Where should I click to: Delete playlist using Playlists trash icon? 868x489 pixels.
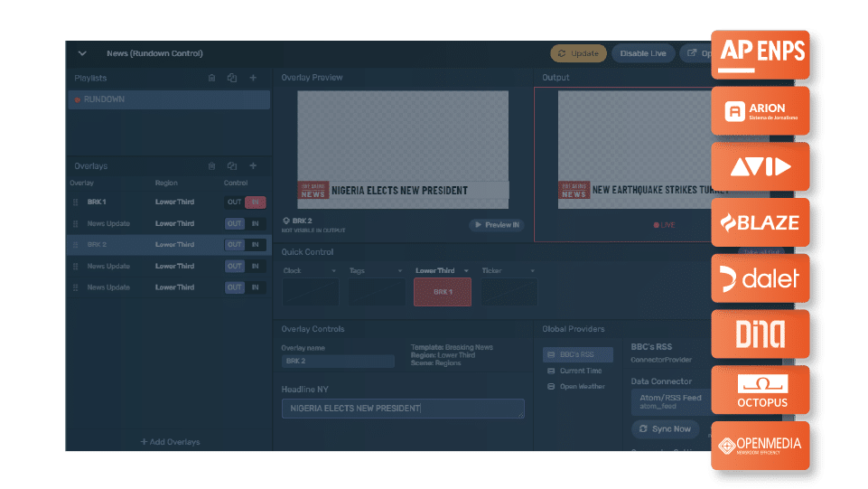coord(211,79)
